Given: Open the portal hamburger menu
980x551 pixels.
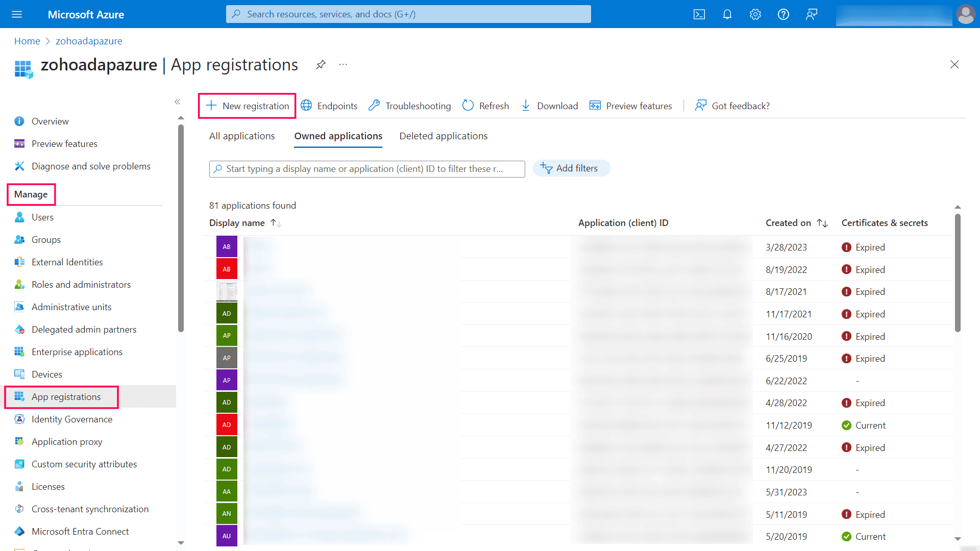Looking at the screenshot, I should click(17, 14).
